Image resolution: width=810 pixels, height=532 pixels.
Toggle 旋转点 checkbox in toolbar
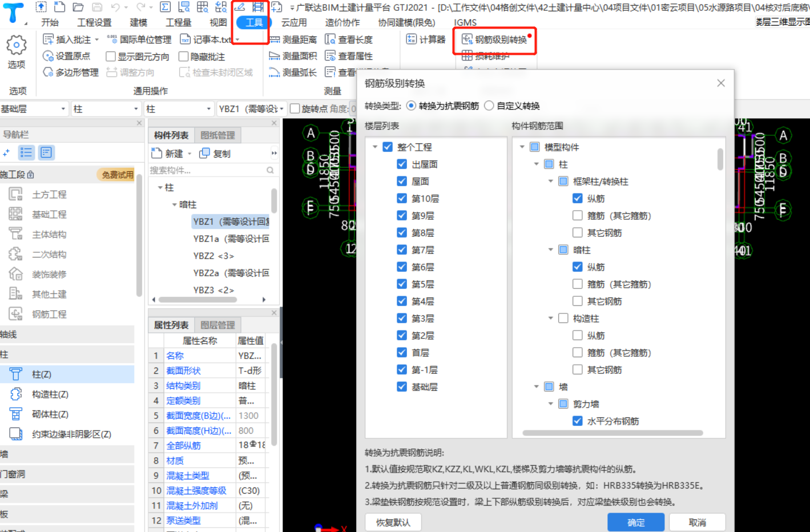(295, 108)
